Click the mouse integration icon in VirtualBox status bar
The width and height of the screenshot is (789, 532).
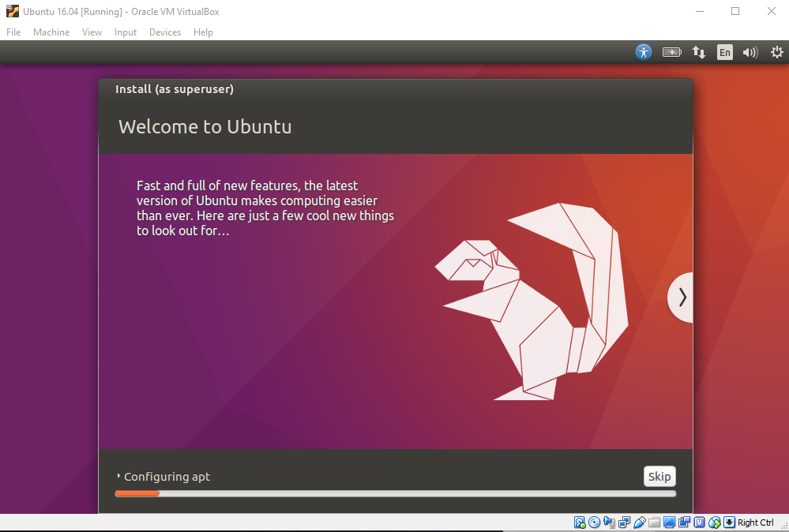tap(715, 523)
